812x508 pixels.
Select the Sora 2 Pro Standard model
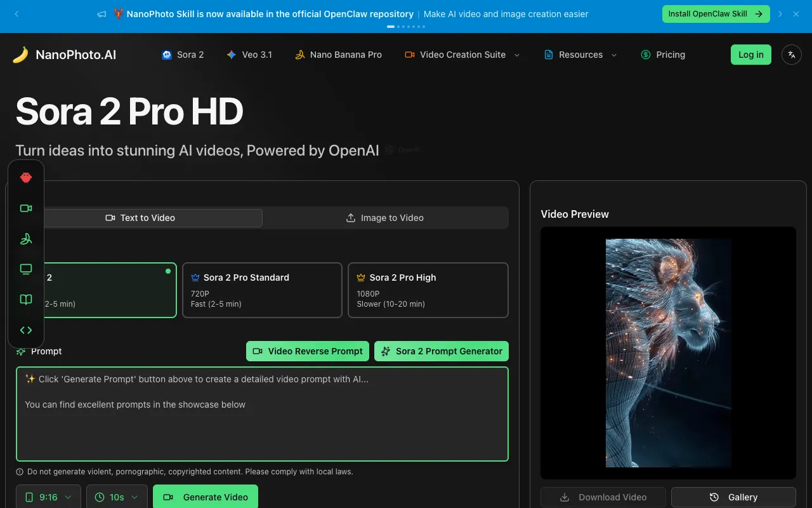[262, 290]
